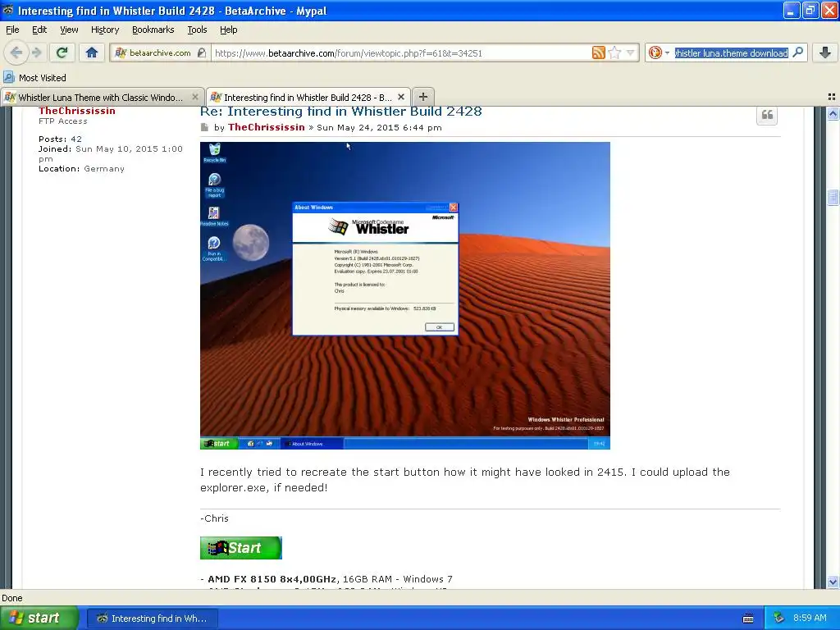
Task: Click the Windows XP start button
Action: coord(39,618)
